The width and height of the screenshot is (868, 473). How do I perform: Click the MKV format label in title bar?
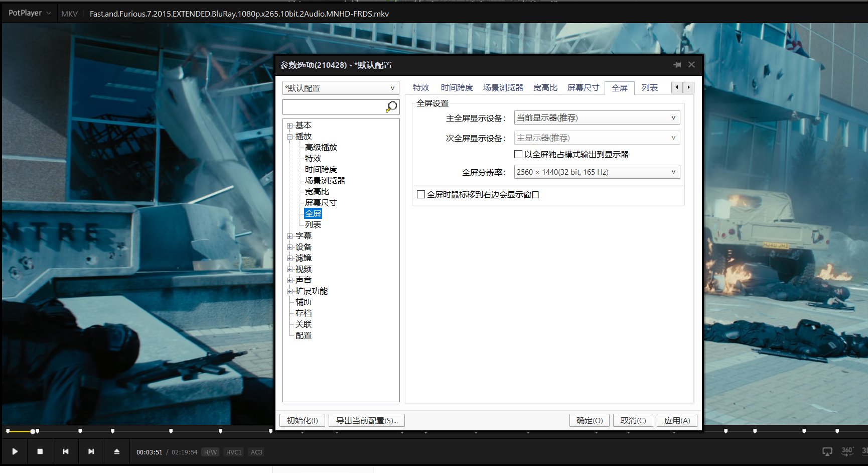(x=69, y=14)
